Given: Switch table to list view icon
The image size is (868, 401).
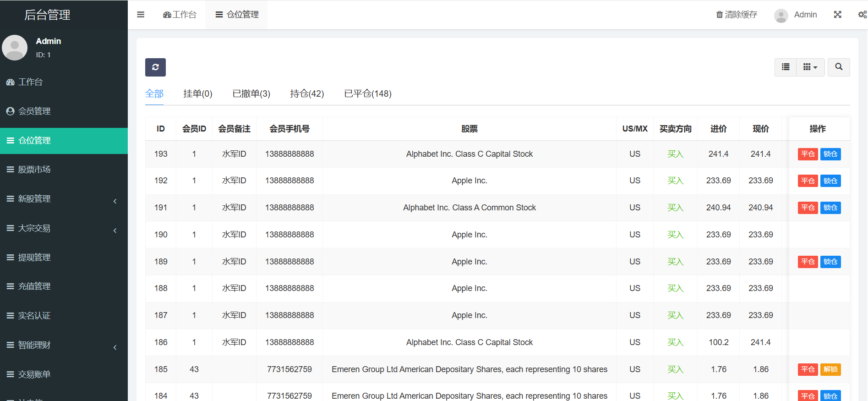Looking at the screenshot, I should pos(786,67).
